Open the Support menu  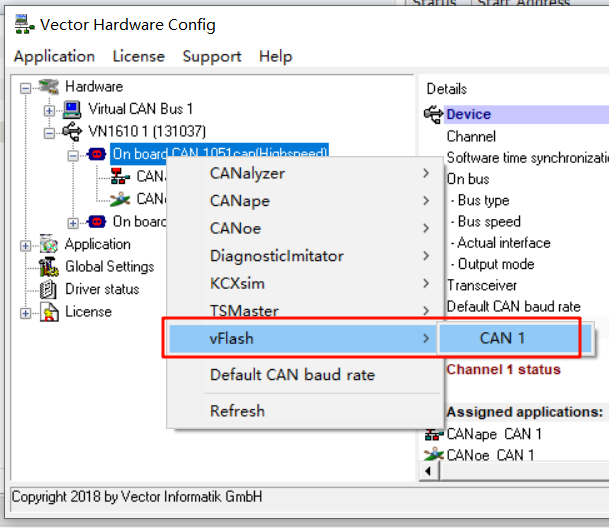pyautogui.click(x=212, y=57)
